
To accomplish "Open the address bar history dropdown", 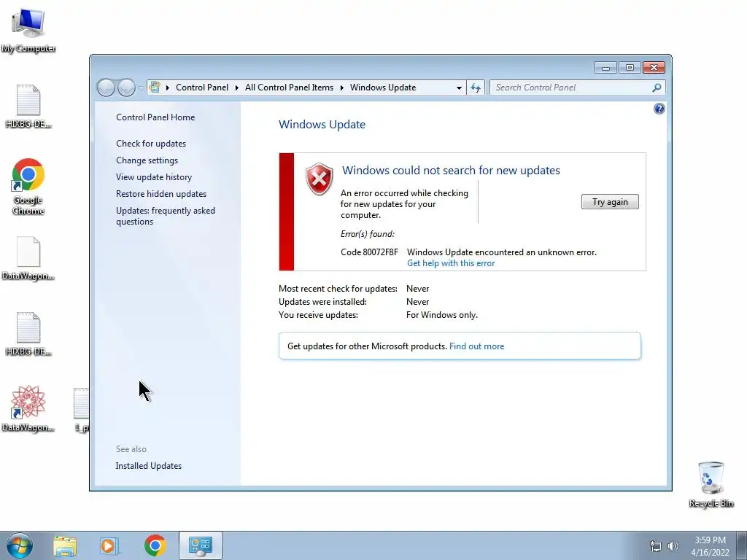I will point(459,87).
